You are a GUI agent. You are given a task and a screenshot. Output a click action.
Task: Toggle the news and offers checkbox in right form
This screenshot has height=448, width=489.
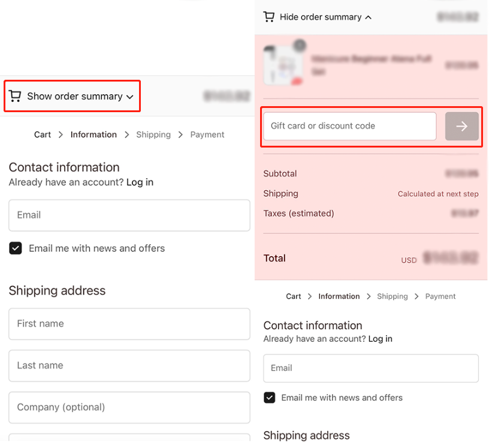coord(270,398)
